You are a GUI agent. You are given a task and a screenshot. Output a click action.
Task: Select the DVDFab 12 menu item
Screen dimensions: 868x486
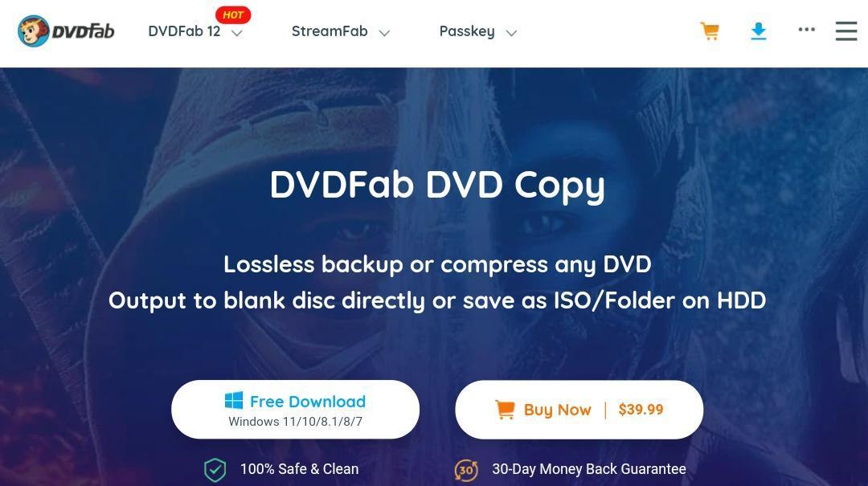[x=184, y=31]
